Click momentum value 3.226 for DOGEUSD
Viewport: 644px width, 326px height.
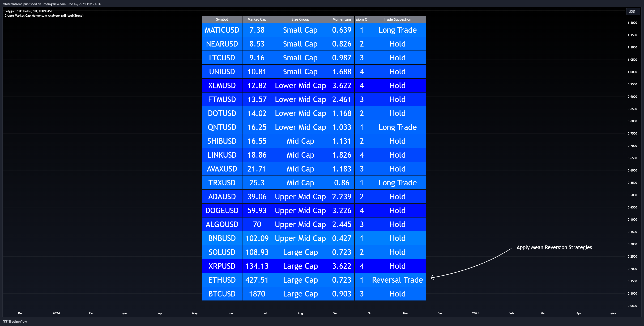(x=342, y=210)
